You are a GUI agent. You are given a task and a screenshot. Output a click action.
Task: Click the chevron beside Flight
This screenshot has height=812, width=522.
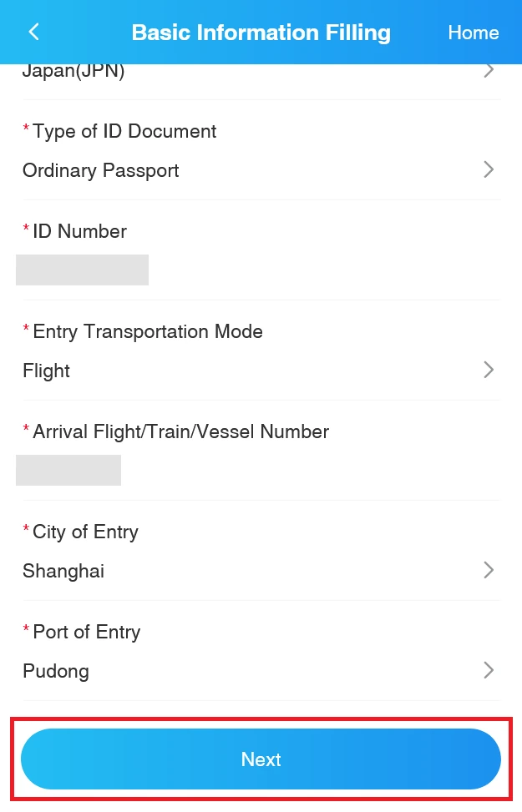tap(489, 371)
